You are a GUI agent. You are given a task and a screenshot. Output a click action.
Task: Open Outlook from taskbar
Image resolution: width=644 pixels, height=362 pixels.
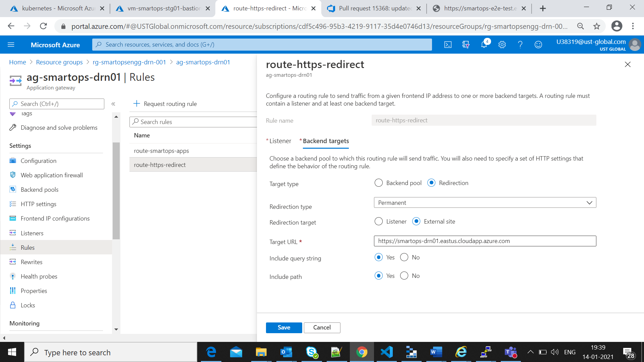click(286, 352)
